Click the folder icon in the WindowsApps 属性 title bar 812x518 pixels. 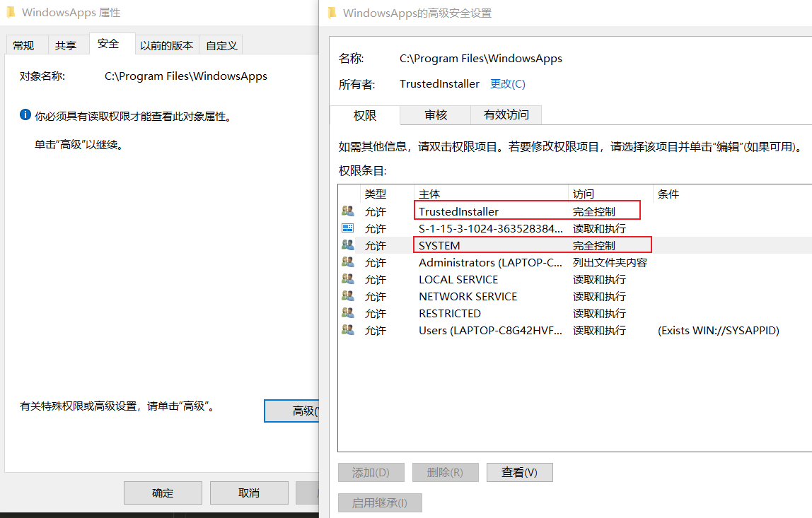(x=11, y=13)
